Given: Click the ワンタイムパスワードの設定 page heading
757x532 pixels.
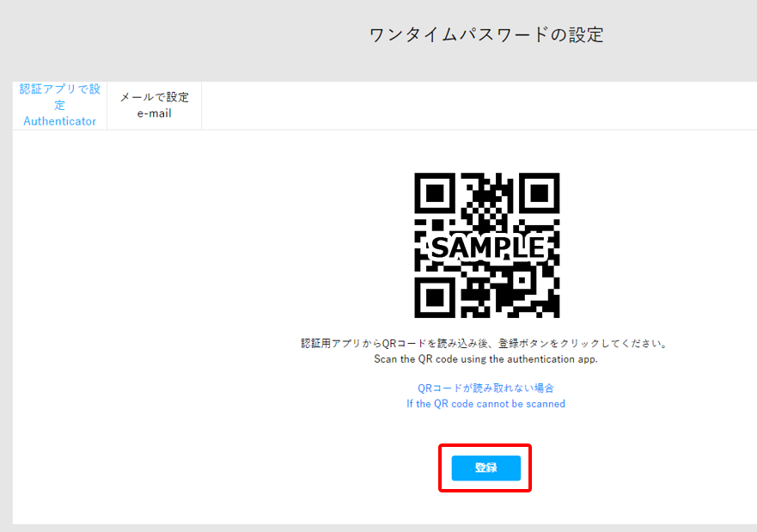Looking at the screenshot, I should point(486,34).
